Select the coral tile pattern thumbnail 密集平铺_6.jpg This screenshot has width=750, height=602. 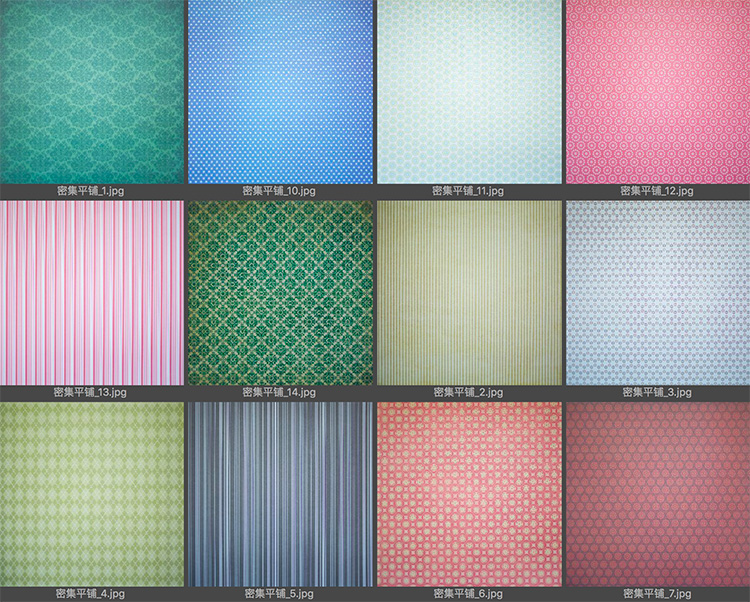point(469,494)
